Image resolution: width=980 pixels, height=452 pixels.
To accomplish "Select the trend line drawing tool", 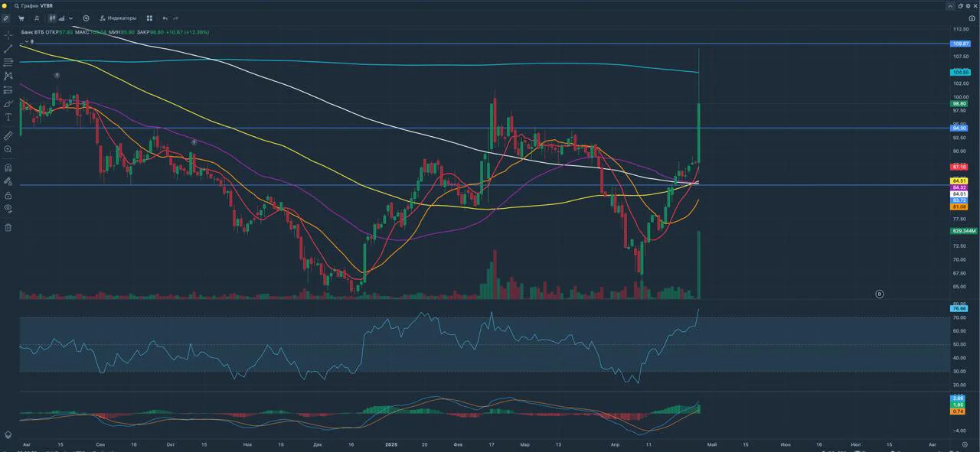I will coord(8,49).
